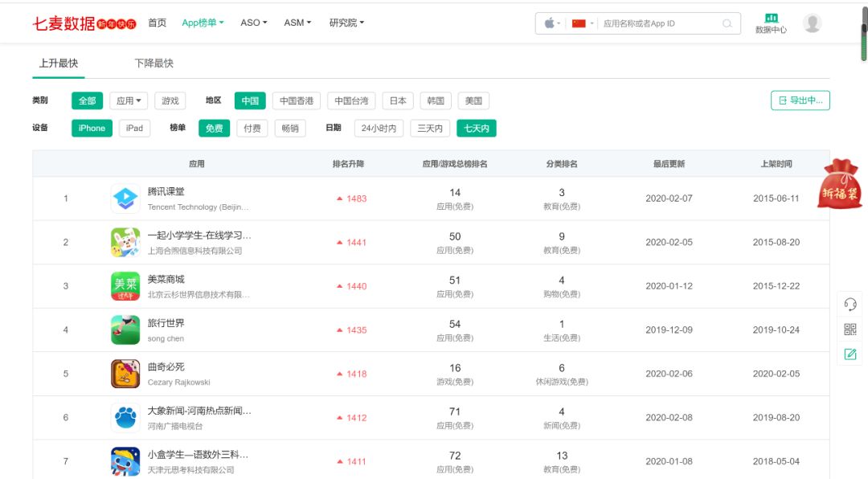This screenshot has height=479, width=868.
Task: Click the 曲奇必死 game icon
Action: coord(125,374)
